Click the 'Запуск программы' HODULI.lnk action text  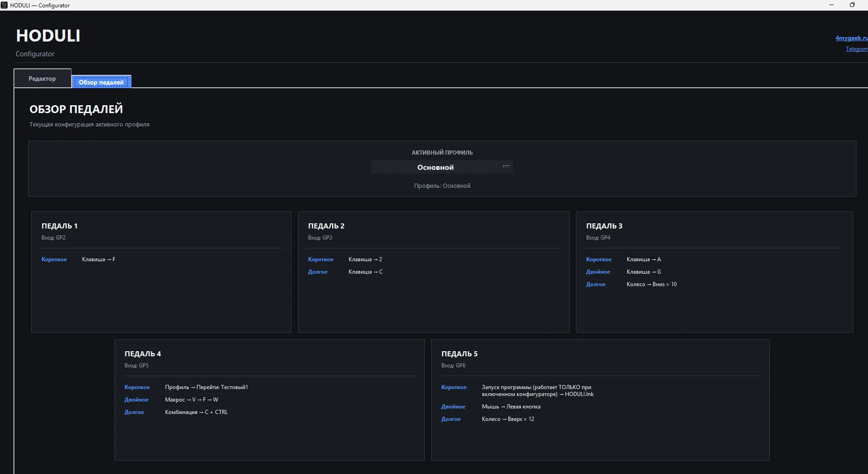point(538,391)
